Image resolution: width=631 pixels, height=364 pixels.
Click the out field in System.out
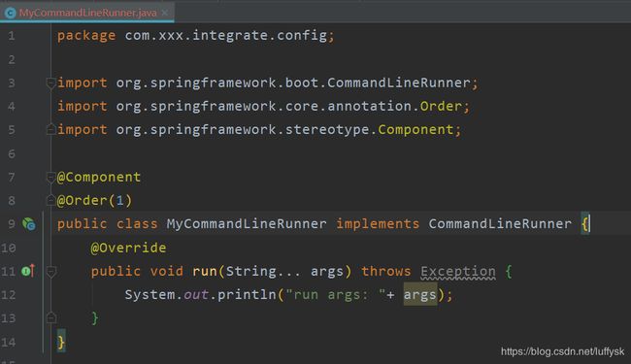click(x=196, y=294)
